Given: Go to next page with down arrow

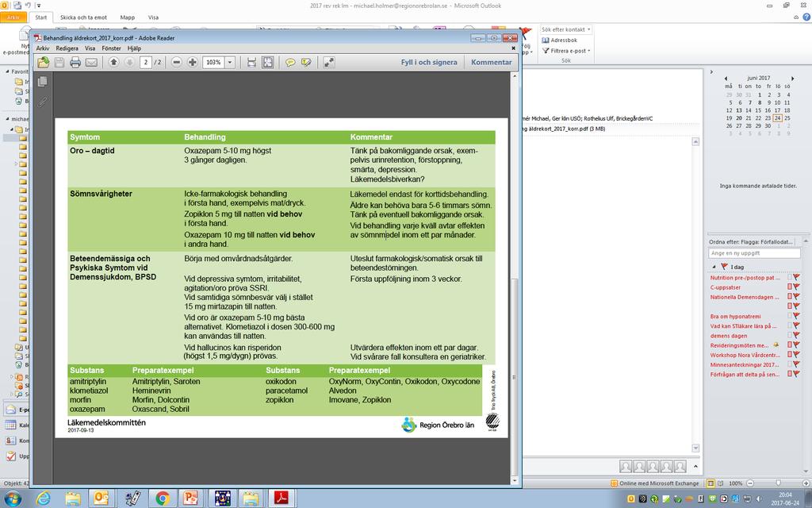Looking at the screenshot, I should [129, 62].
